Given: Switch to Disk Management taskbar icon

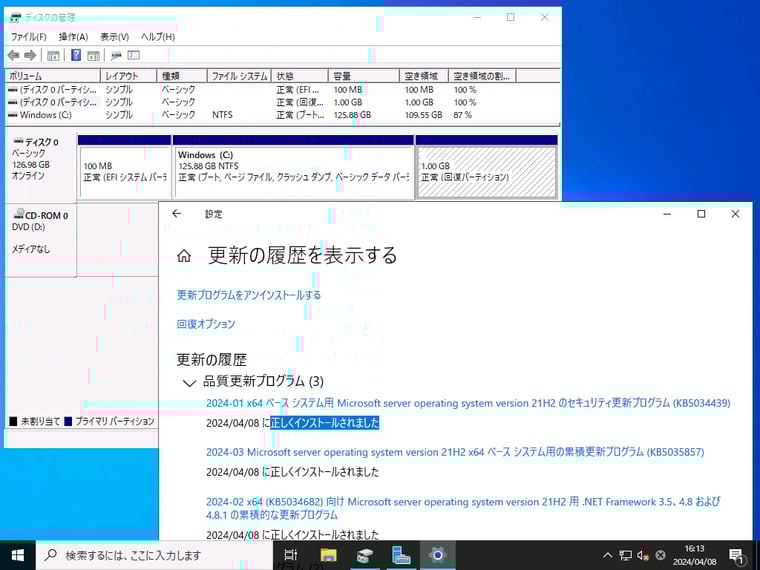Looking at the screenshot, I should 364,555.
